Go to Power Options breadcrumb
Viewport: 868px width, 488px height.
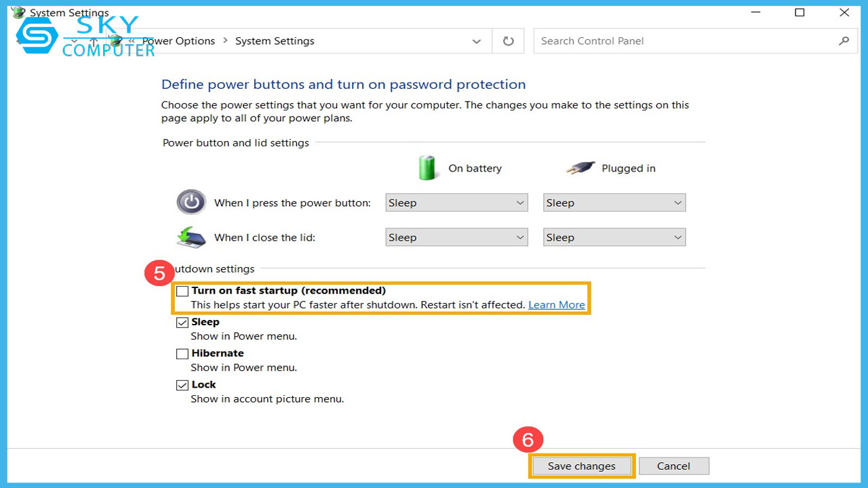178,41
